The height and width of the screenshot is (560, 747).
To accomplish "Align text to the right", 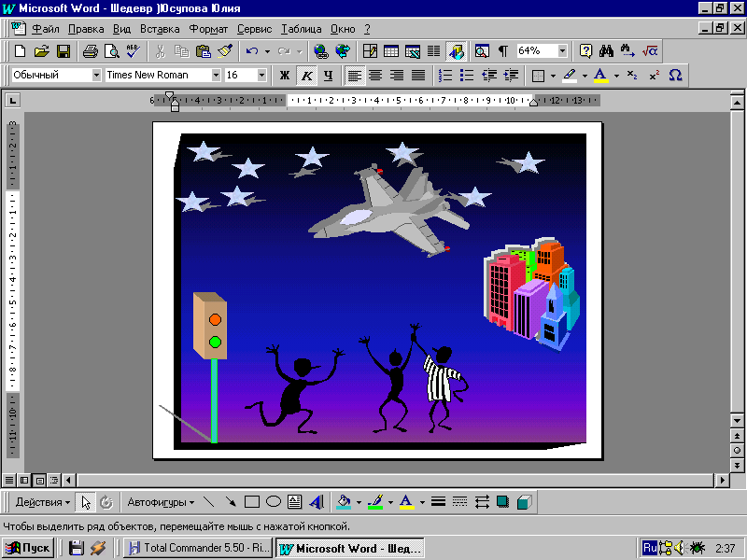I will point(397,76).
